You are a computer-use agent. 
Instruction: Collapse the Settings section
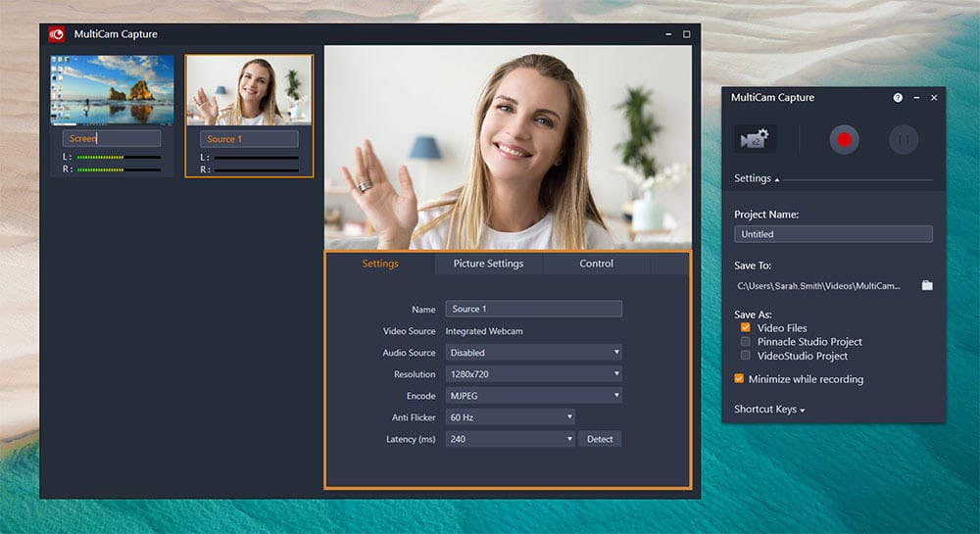pos(757,178)
